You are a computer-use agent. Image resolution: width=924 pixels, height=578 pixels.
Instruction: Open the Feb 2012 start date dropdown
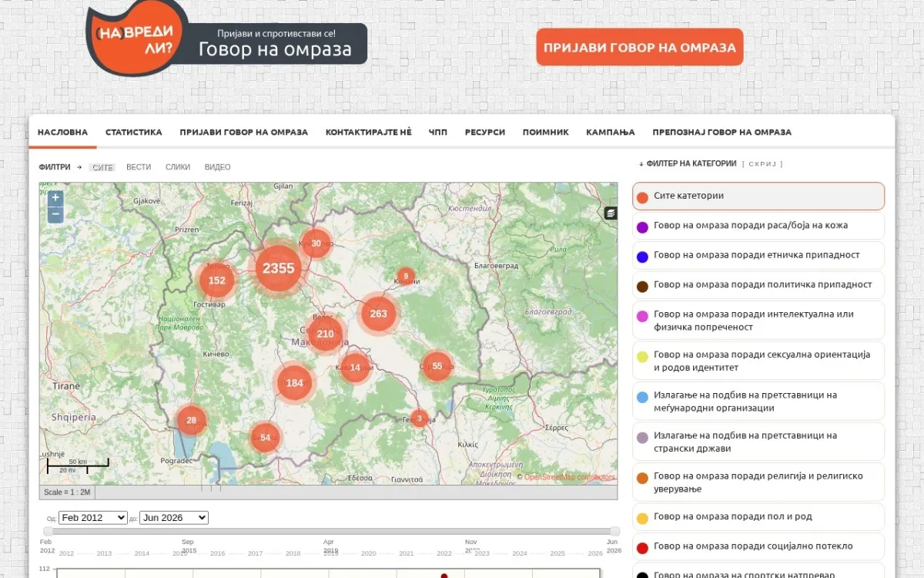click(x=93, y=518)
